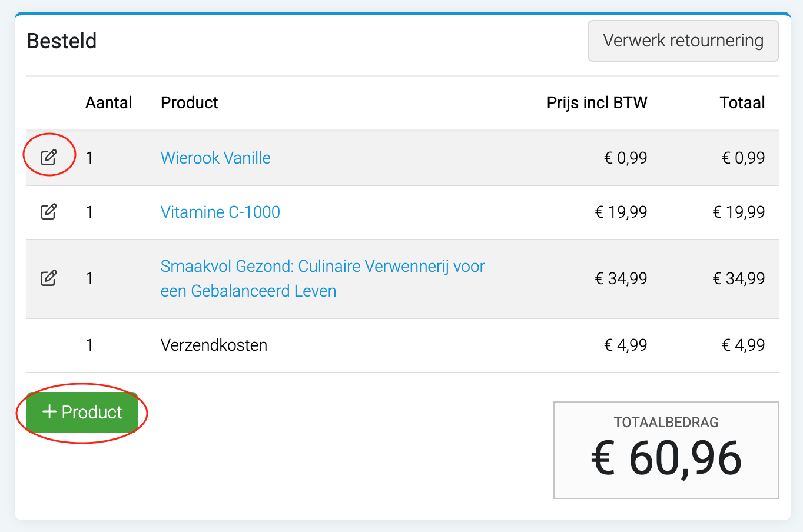The image size is (803, 532).
Task: Select the Verzendkosten row label
Action: point(214,345)
